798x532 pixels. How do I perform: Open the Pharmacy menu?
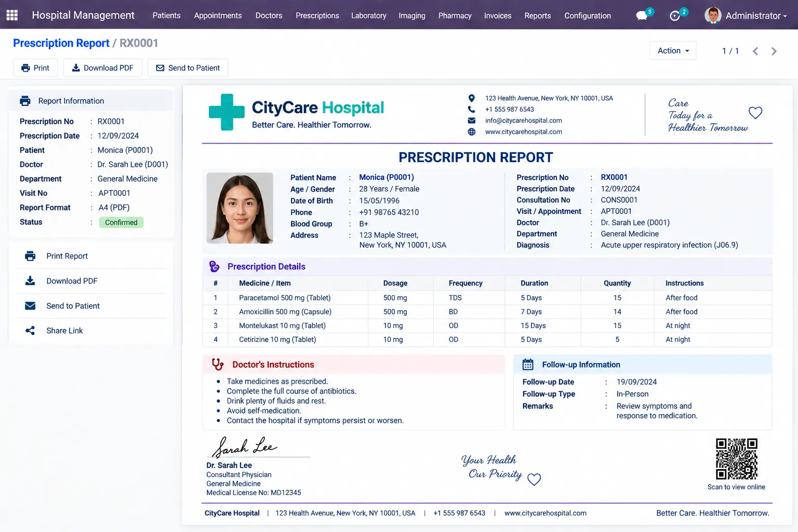(455, 16)
